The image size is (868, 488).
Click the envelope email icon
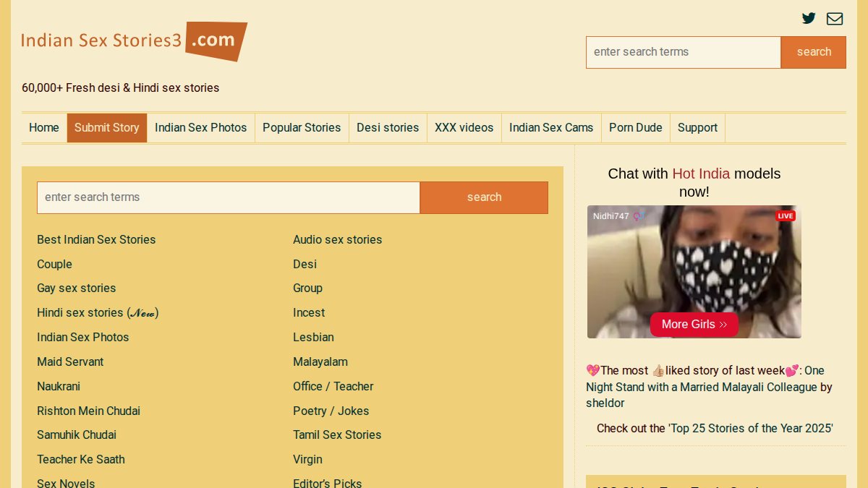tap(835, 19)
